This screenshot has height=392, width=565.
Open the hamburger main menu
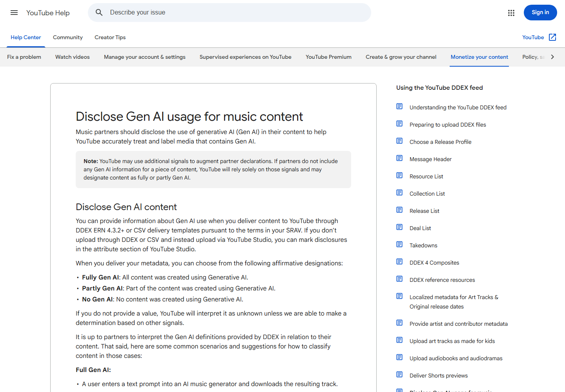[14, 13]
